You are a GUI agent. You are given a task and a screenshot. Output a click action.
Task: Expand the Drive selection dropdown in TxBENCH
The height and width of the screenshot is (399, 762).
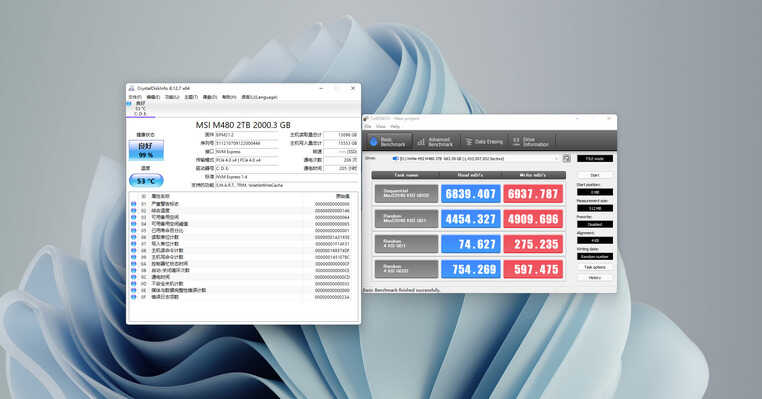coord(475,158)
